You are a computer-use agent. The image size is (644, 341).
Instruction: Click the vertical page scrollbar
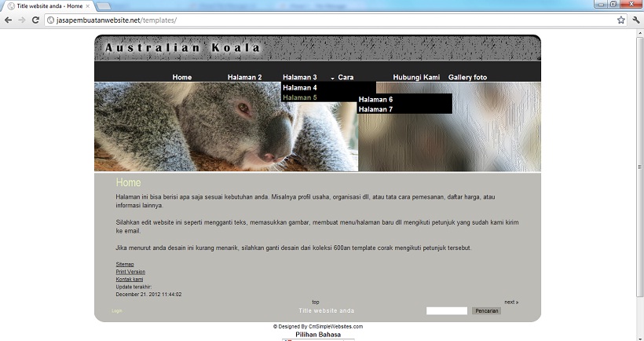click(x=640, y=167)
